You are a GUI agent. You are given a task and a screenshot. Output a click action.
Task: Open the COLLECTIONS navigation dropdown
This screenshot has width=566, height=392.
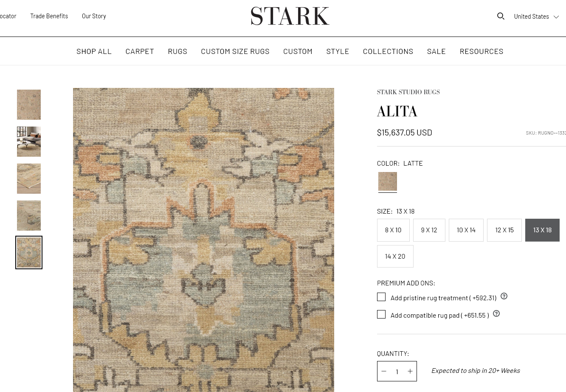[388, 51]
